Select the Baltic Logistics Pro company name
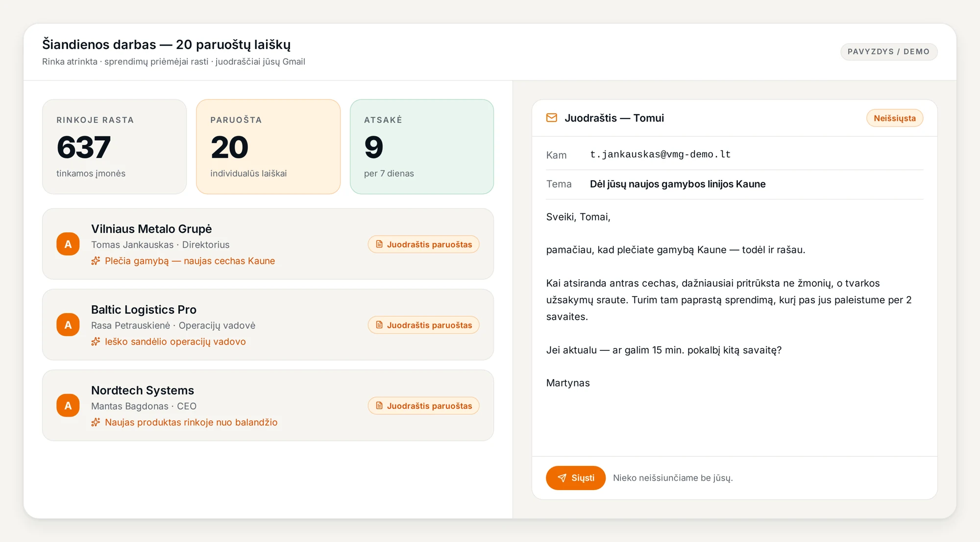This screenshot has width=980, height=542. tap(144, 310)
